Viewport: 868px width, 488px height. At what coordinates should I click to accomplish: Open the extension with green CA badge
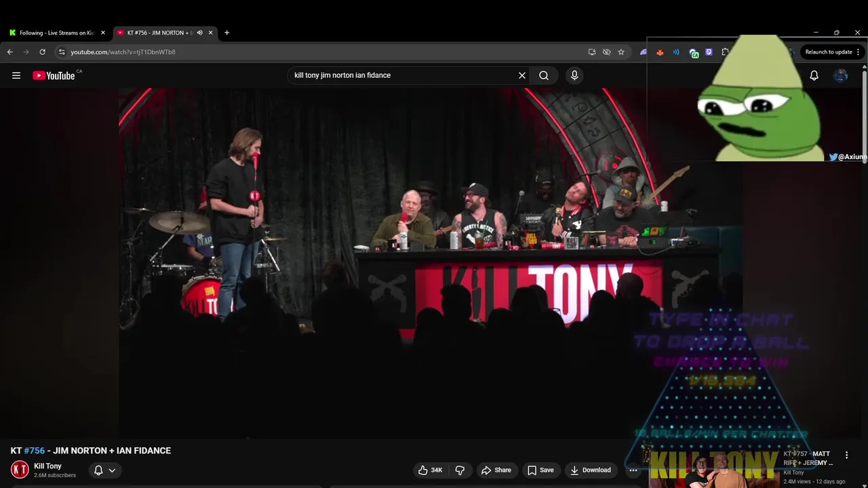pos(693,52)
